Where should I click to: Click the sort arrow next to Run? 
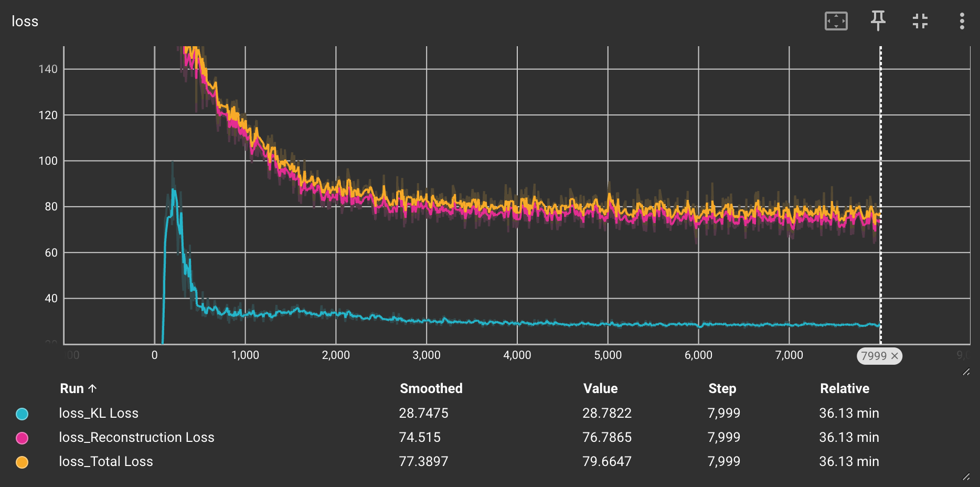[93, 389]
